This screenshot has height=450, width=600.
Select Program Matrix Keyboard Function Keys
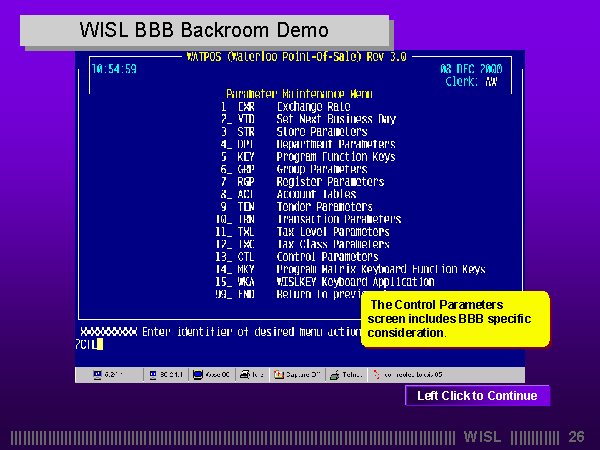tap(380, 270)
